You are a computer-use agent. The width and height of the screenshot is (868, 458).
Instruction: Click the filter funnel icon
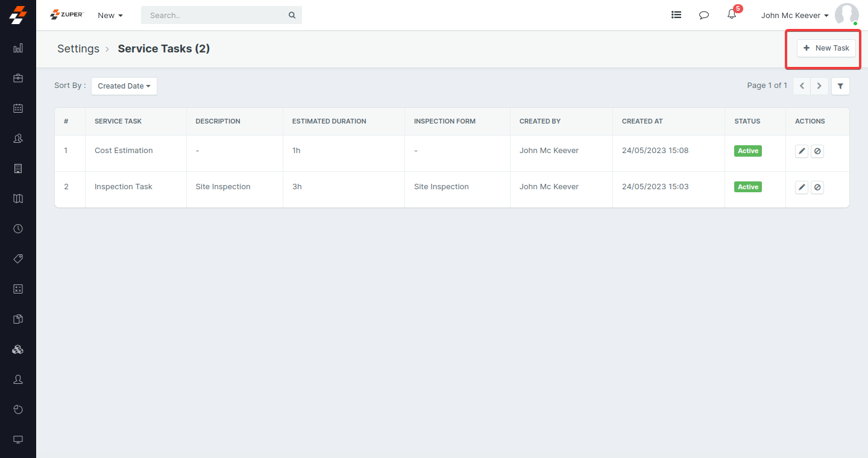[840, 86]
